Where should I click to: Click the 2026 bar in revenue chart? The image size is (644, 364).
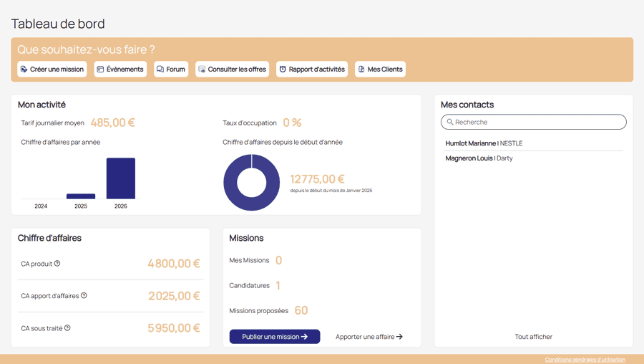121,178
